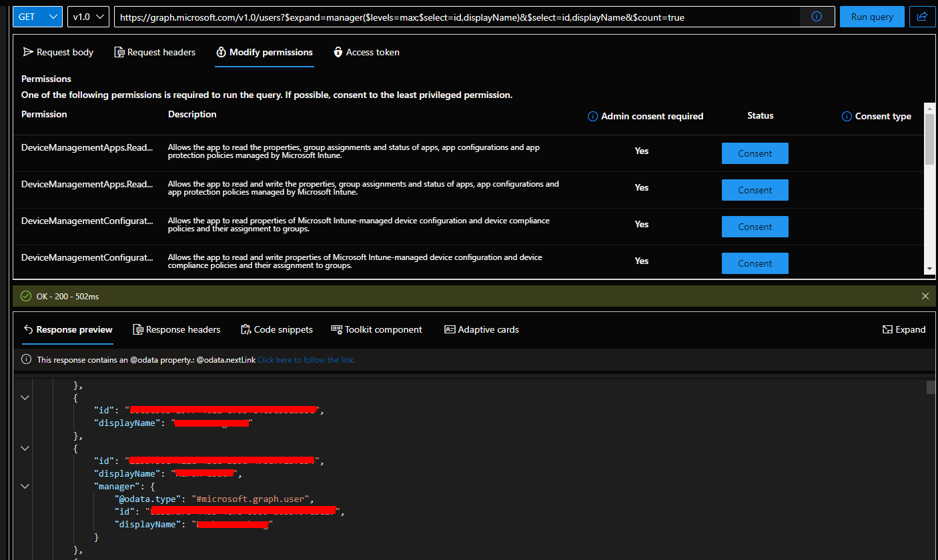Open the Response headers tab

pyautogui.click(x=177, y=329)
